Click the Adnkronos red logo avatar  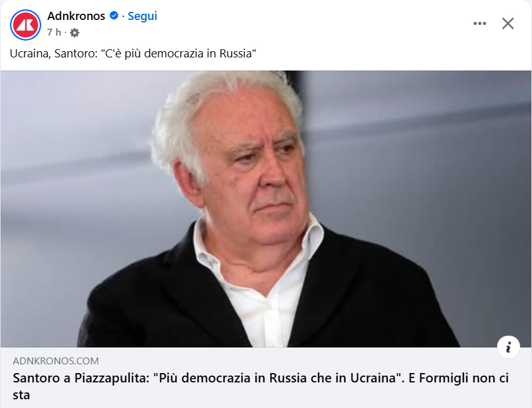click(26, 25)
